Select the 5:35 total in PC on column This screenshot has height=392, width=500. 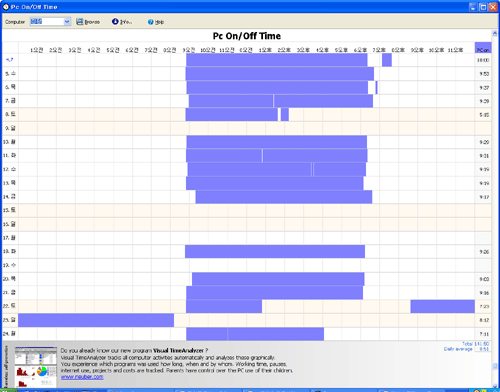[x=484, y=115]
